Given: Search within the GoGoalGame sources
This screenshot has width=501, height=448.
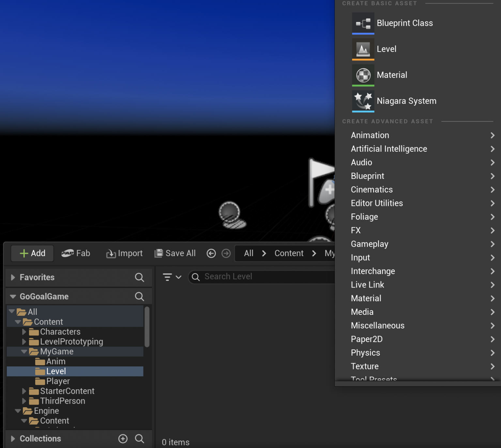Looking at the screenshot, I should 140,296.
